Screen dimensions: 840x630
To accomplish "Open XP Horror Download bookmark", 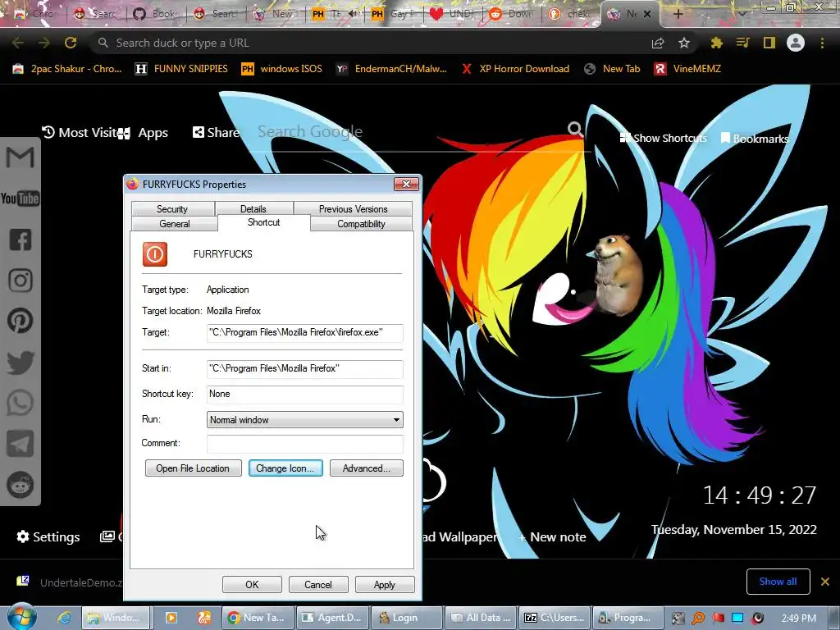I will pyautogui.click(x=515, y=69).
